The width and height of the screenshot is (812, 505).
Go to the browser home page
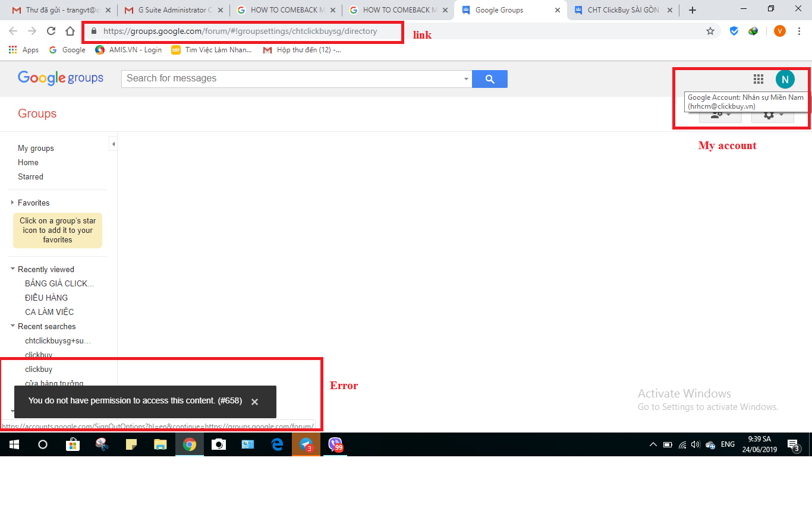(70, 31)
